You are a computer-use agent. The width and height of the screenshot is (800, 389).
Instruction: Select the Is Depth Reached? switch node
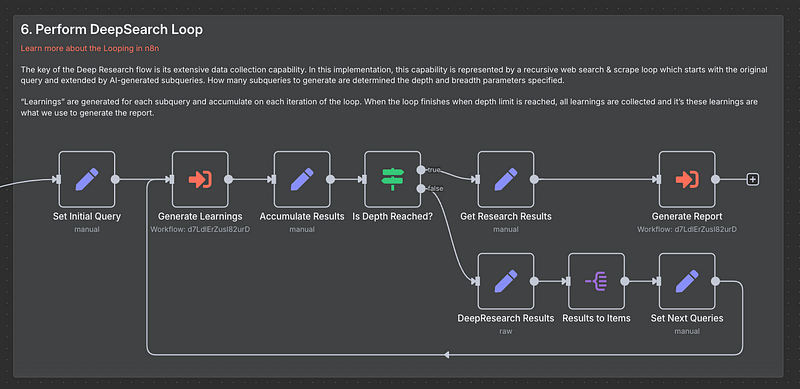pos(392,179)
